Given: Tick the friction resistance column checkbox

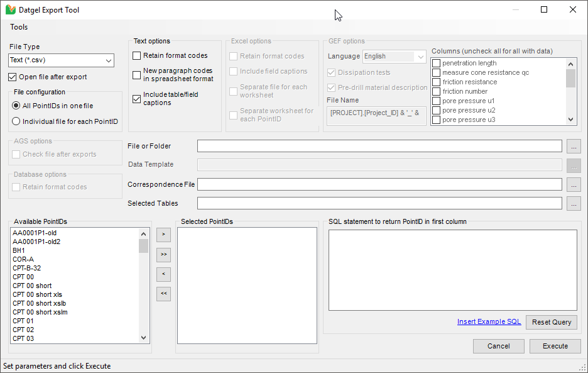Looking at the screenshot, I should 436,82.
